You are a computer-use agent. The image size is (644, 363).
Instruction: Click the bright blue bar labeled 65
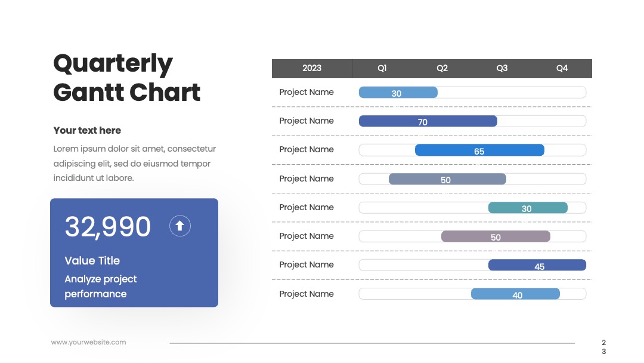click(x=479, y=150)
